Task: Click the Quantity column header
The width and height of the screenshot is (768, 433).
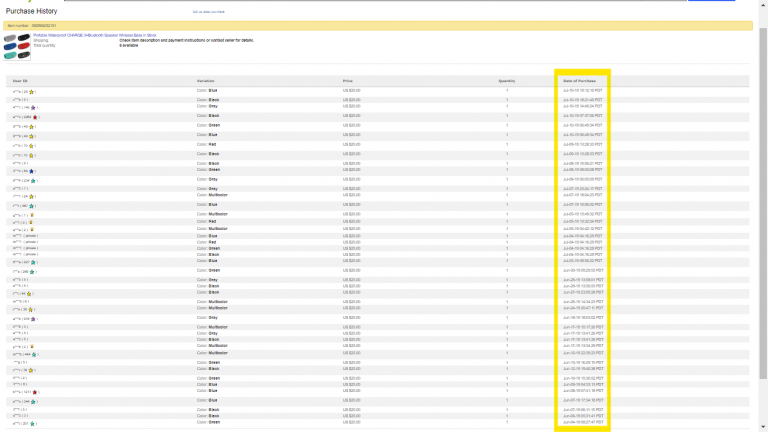Action: point(507,80)
